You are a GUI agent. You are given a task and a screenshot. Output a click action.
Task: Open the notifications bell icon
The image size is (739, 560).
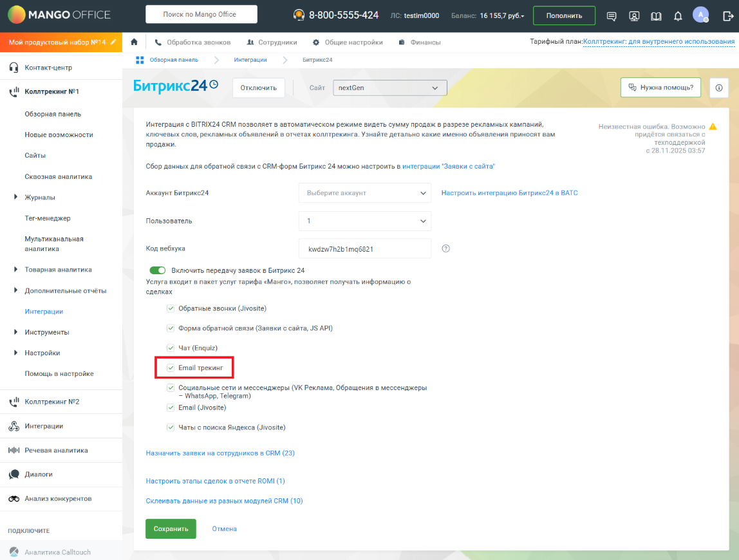678,16
